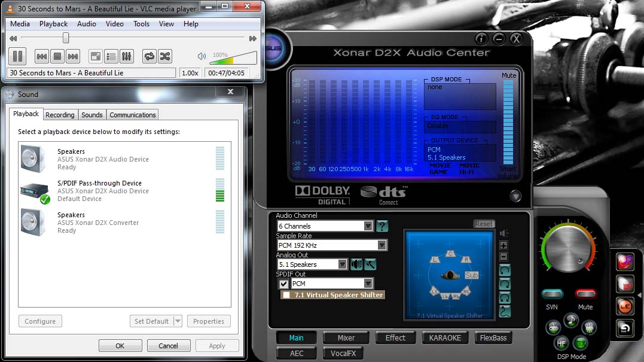Open the VLC playlist view
Screen dimensions: 644x362
coord(111,56)
